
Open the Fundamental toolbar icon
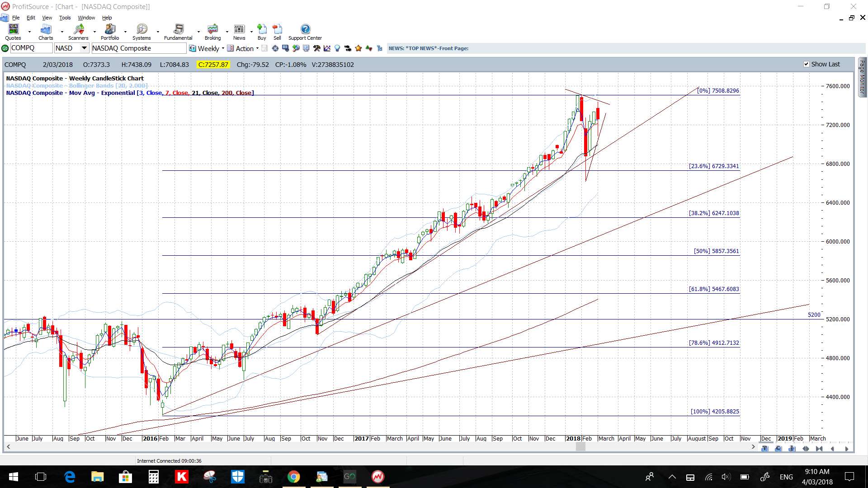(x=178, y=32)
